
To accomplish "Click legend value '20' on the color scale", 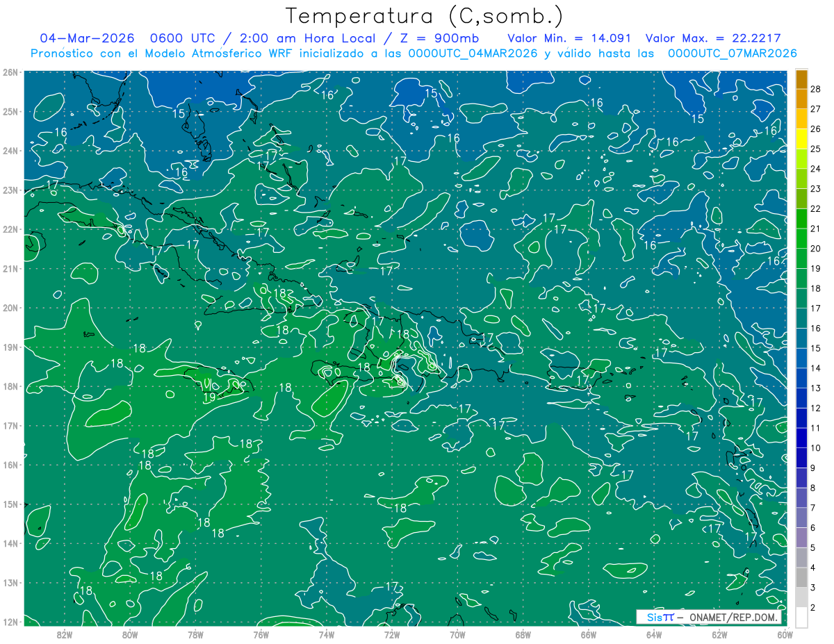I will pos(816,249).
